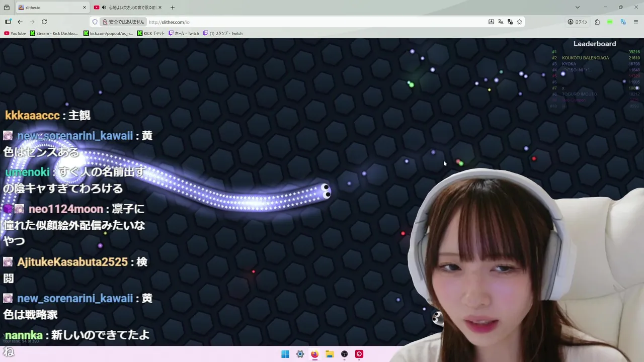
Task: Click the green extension icon in toolbar
Action: click(x=610, y=22)
